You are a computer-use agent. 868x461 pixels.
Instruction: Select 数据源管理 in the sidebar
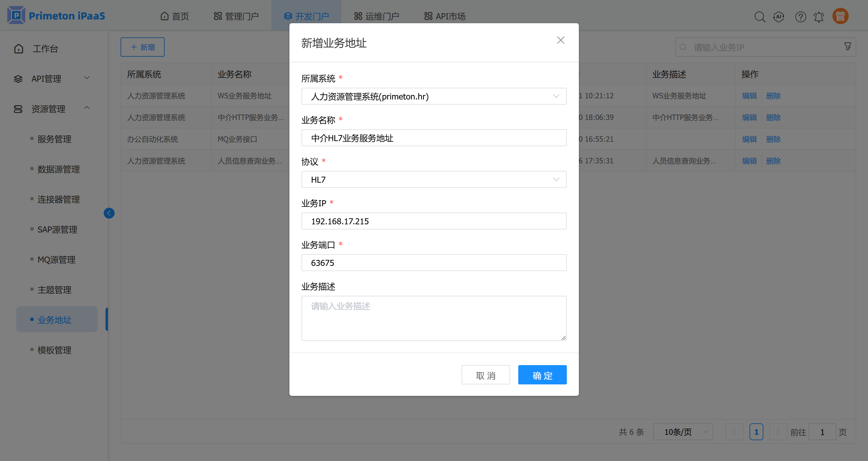[58, 169]
